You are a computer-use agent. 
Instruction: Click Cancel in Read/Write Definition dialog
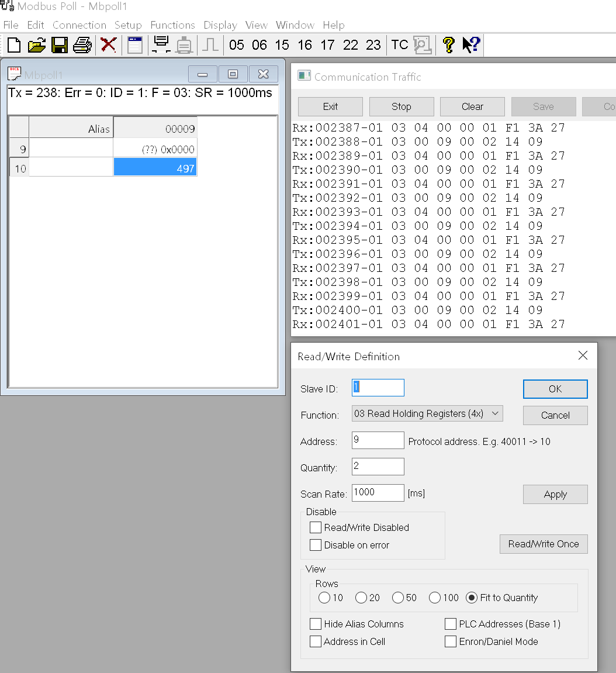click(555, 415)
